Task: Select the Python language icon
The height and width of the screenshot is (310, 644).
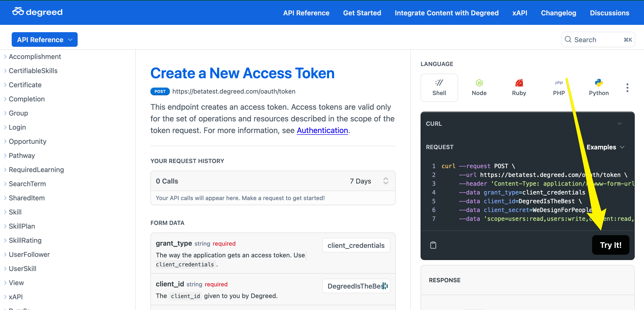Action: [x=598, y=87]
